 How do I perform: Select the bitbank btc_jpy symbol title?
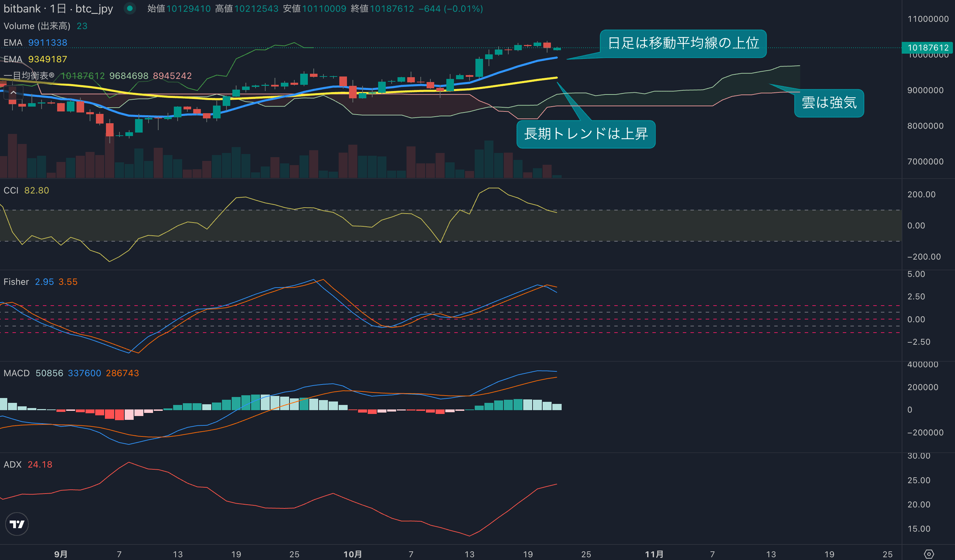58,8
